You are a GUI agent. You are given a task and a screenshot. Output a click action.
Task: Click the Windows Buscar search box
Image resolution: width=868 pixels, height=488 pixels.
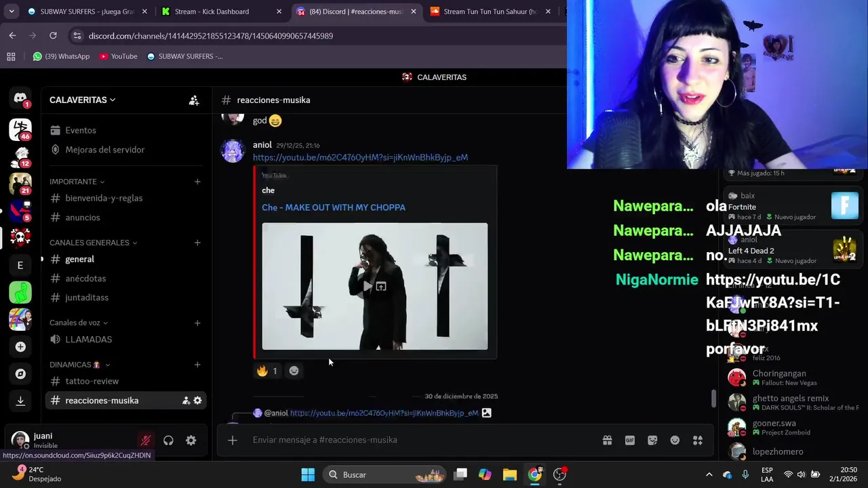384,474
